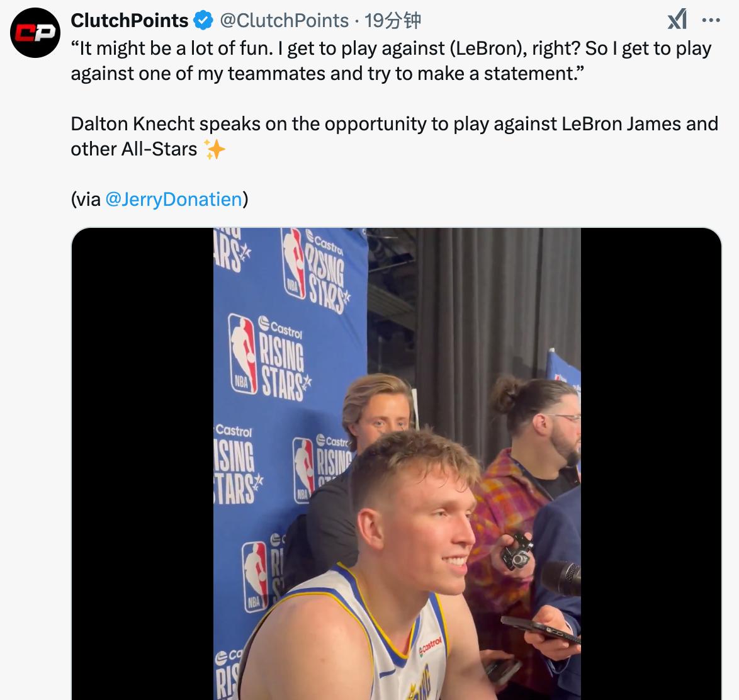
Task: Open the three-dot more options menu
Action: [711, 21]
